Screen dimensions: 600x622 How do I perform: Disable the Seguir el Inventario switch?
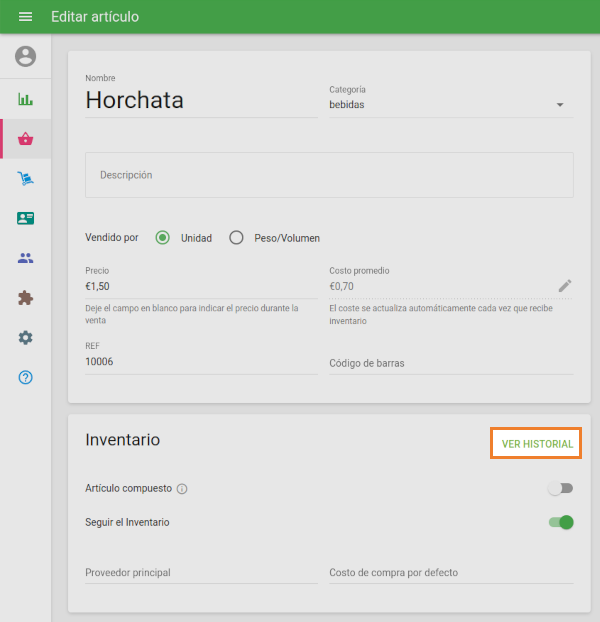[561, 522]
